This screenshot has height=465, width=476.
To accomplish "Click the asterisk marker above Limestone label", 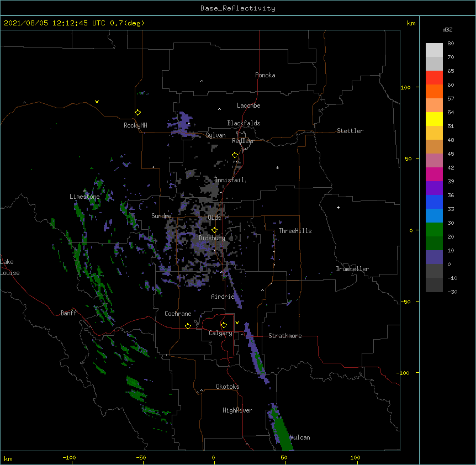I will point(84,191).
